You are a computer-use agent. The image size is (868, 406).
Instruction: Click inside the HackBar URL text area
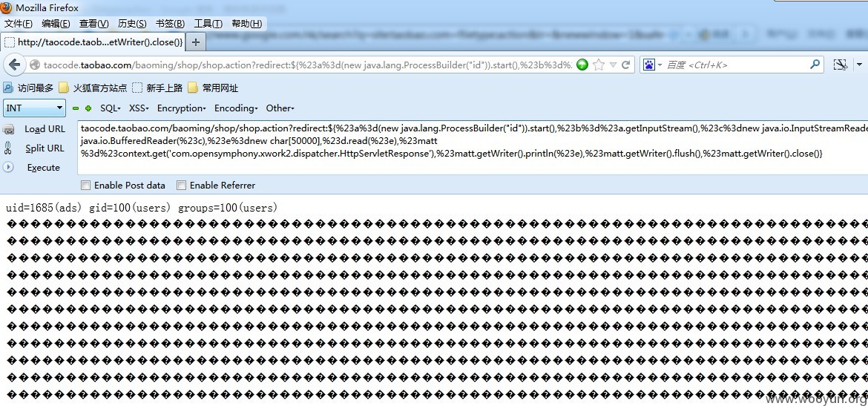pyautogui.click(x=473, y=148)
